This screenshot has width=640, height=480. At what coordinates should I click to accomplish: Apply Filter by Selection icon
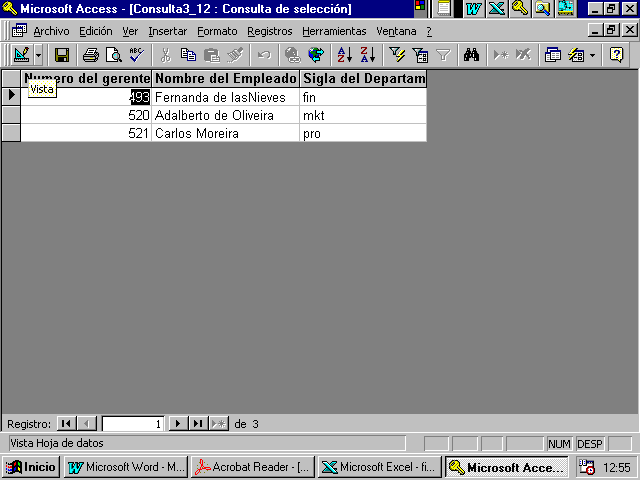[x=397, y=55]
